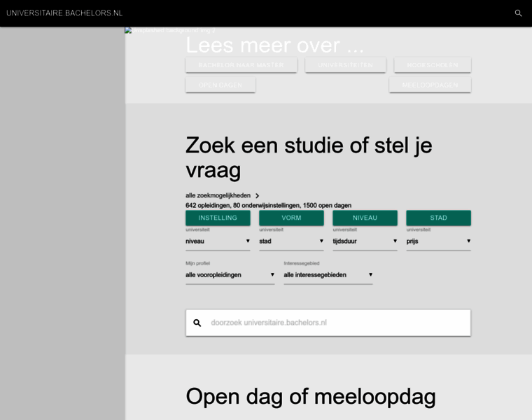Open the alle vooropleidingen dropdown
532x420 pixels.
230,275
